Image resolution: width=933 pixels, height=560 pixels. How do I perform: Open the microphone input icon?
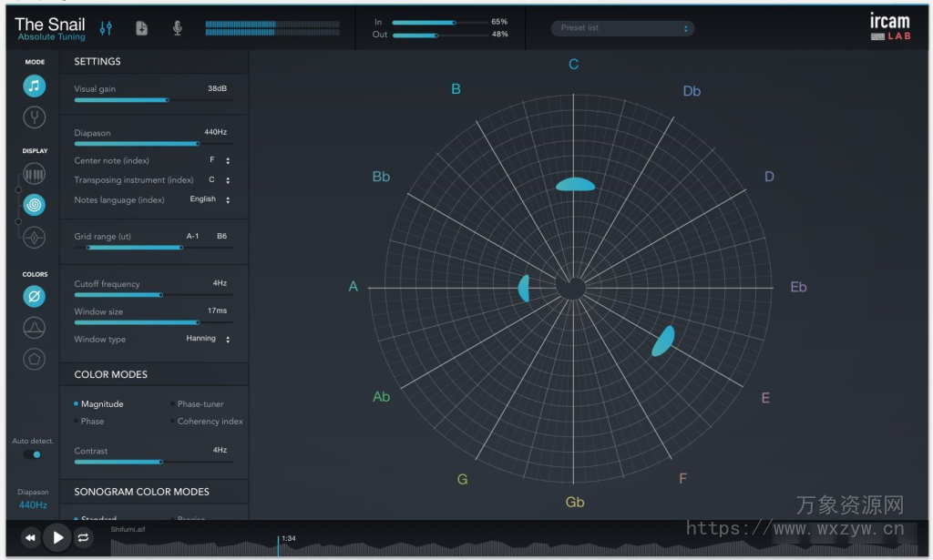pos(176,28)
